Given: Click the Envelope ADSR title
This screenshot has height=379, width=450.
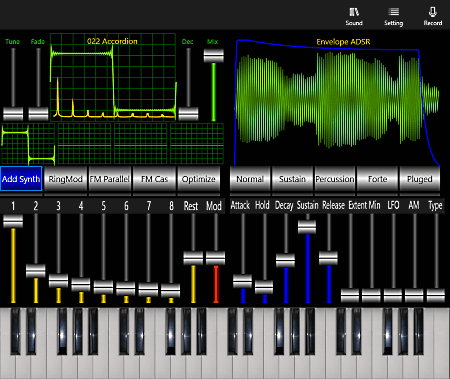Looking at the screenshot, I should click(x=343, y=42).
